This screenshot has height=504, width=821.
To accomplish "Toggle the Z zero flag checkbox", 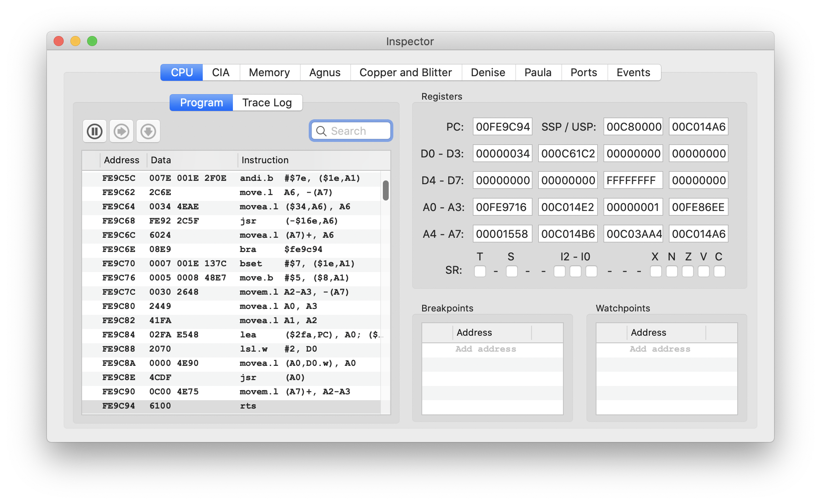I will click(x=688, y=271).
